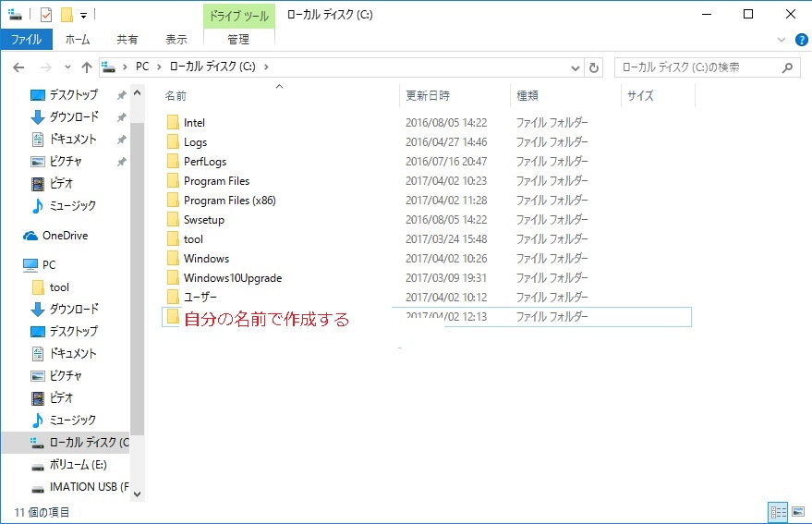812x524 pixels.
Task: Click the refresh button beside address bar
Action: click(594, 67)
